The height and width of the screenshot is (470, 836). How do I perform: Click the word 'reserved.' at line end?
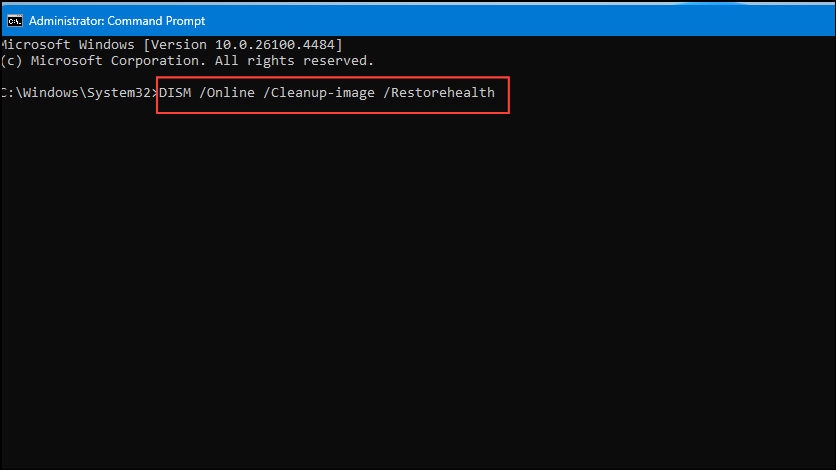click(339, 61)
